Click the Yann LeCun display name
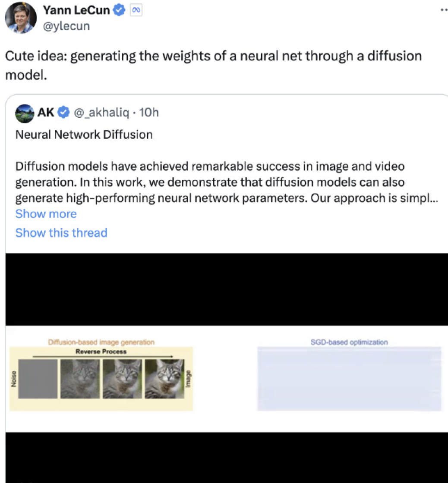Screen dimensions: 448x483 76,11
